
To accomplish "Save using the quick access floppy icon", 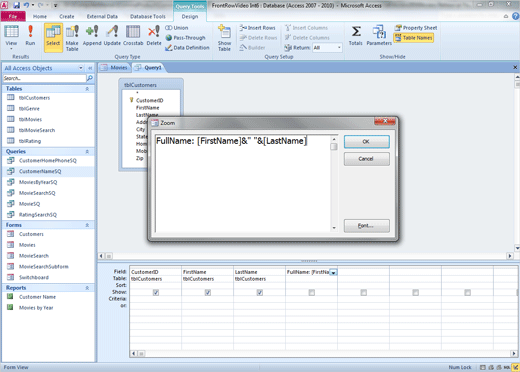I will click(x=16, y=5).
